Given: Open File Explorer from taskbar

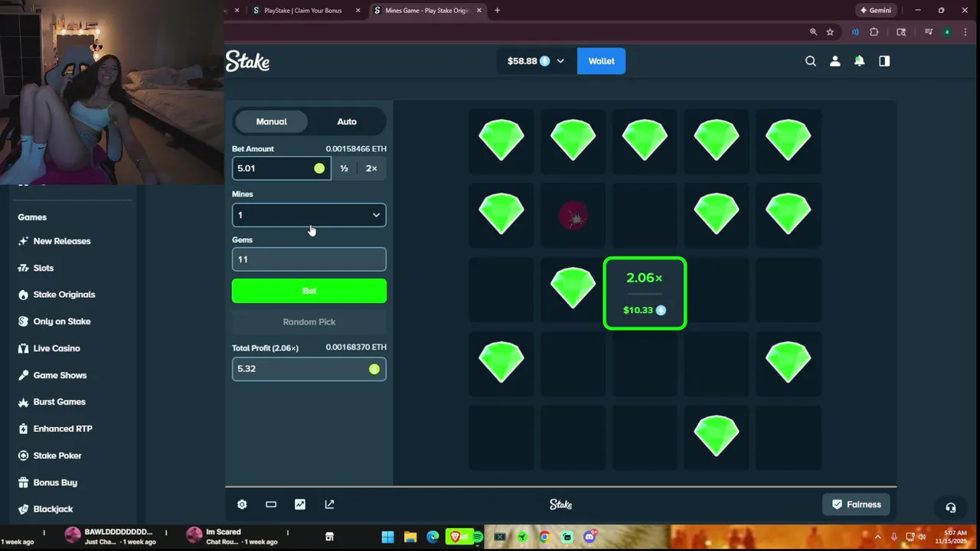Looking at the screenshot, I should pyautogui.click(x=410, y=537).
